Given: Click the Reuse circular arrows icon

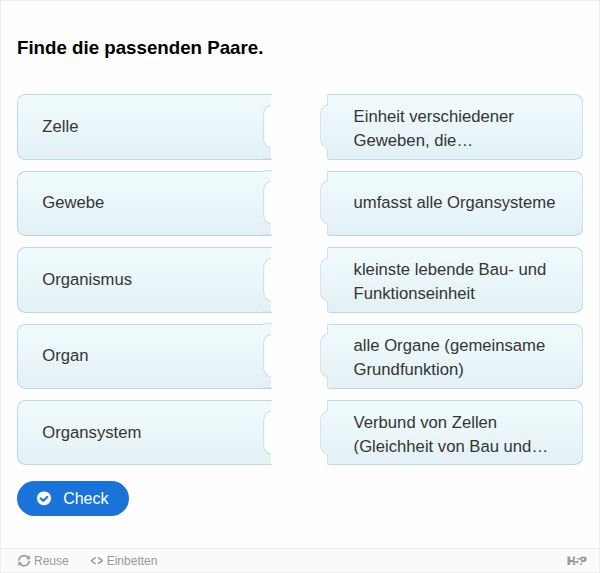Looking at the screenshot, I should [24, 561].
